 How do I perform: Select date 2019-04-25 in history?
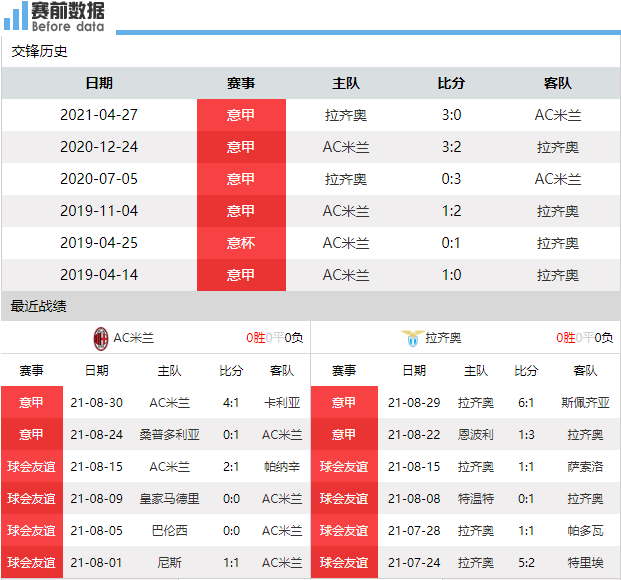tap(99, 243)
